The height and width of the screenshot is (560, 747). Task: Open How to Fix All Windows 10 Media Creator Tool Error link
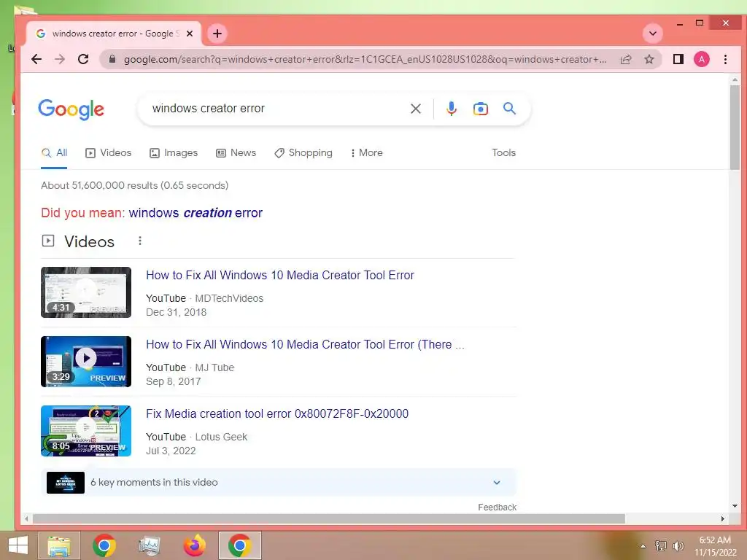point(280,275)
